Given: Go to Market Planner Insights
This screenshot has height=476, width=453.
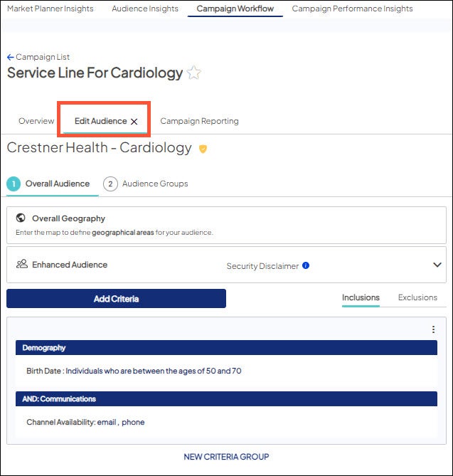Looking at the screenshot, I should [x=50, y=9].
